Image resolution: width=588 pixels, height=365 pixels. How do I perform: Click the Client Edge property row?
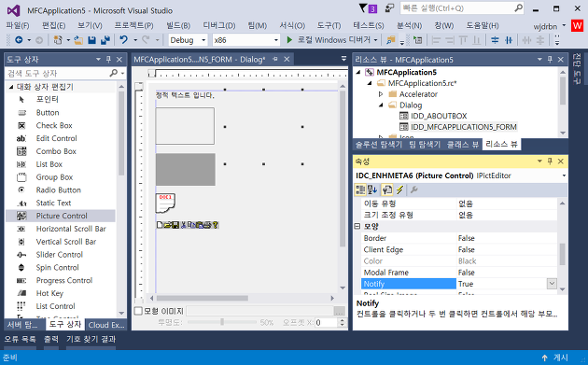click(459, 249)
